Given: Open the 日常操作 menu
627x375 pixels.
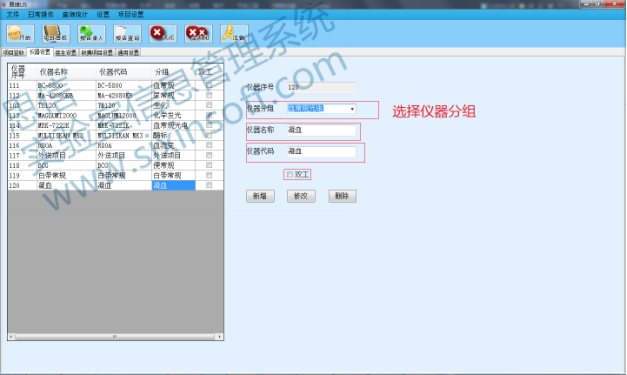Looking at the screenshot, I should [x=40, y=14].
